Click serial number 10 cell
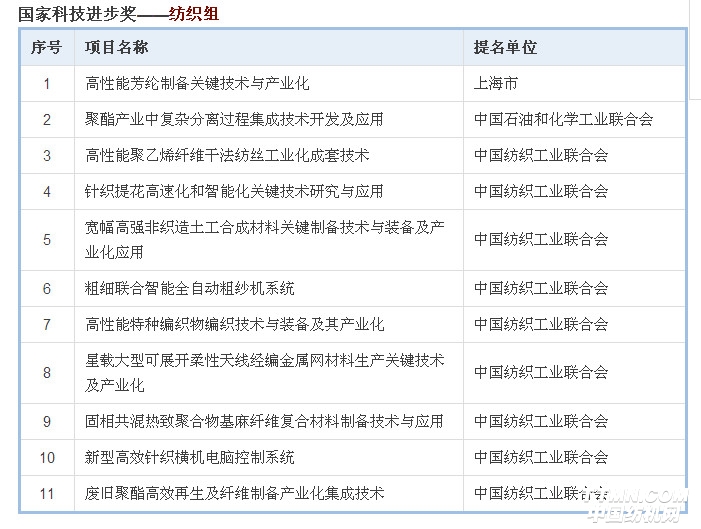Image resolution: width=701 pixels, height=529 pixels. [46, 458]
